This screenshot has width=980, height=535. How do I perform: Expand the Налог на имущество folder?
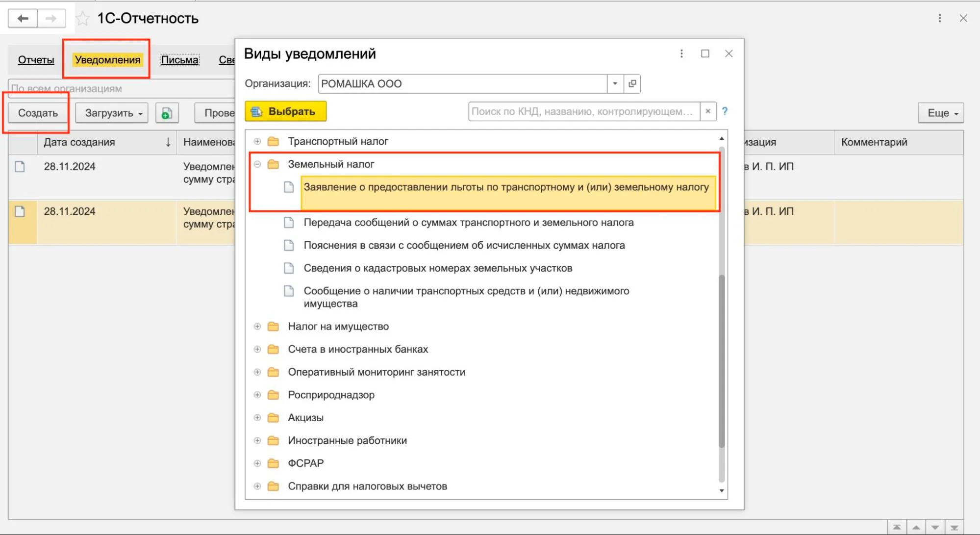(257, 327)
